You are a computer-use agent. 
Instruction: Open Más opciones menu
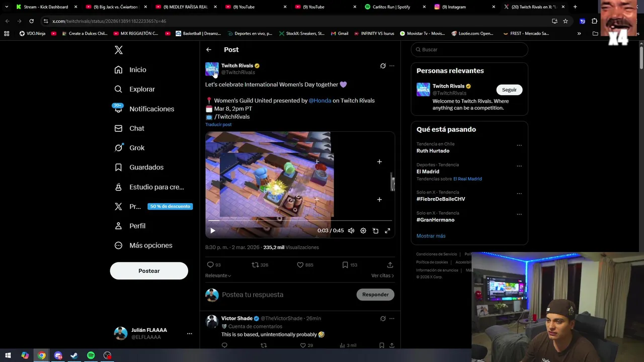click(143, 245)
